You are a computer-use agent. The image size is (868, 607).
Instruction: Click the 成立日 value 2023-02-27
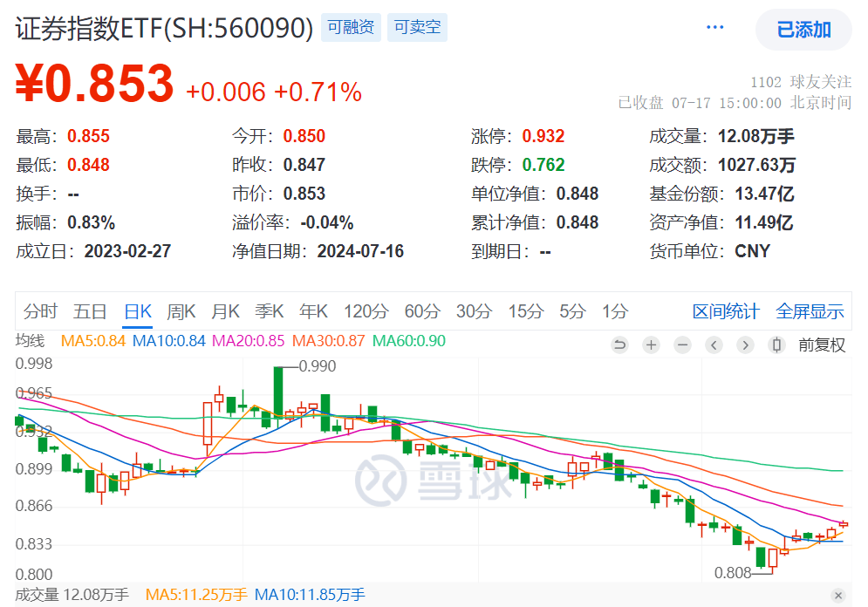(x=127, y=251)
